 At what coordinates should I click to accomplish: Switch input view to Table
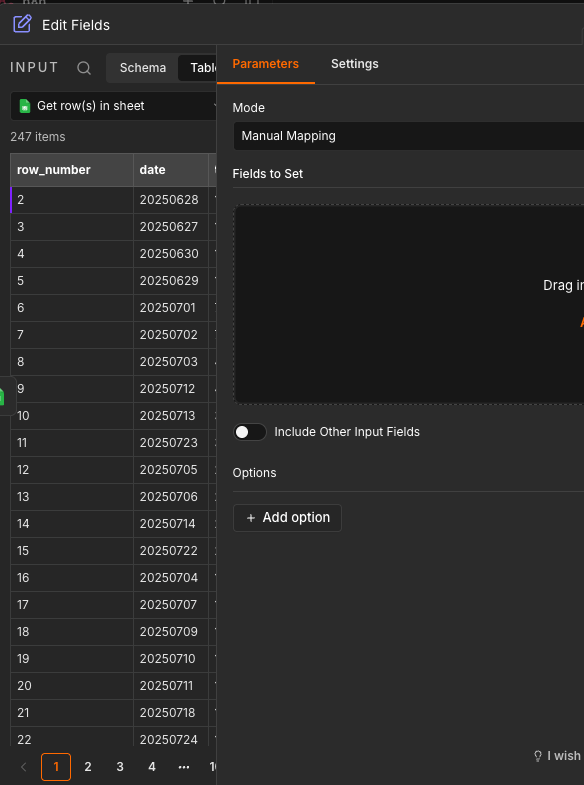198,68
